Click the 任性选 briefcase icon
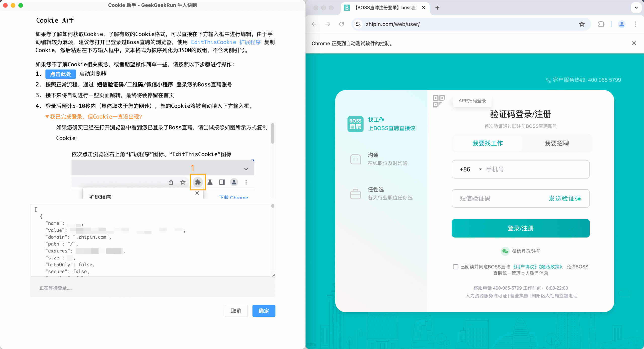 pyautogui.click(x=355, y=194)
